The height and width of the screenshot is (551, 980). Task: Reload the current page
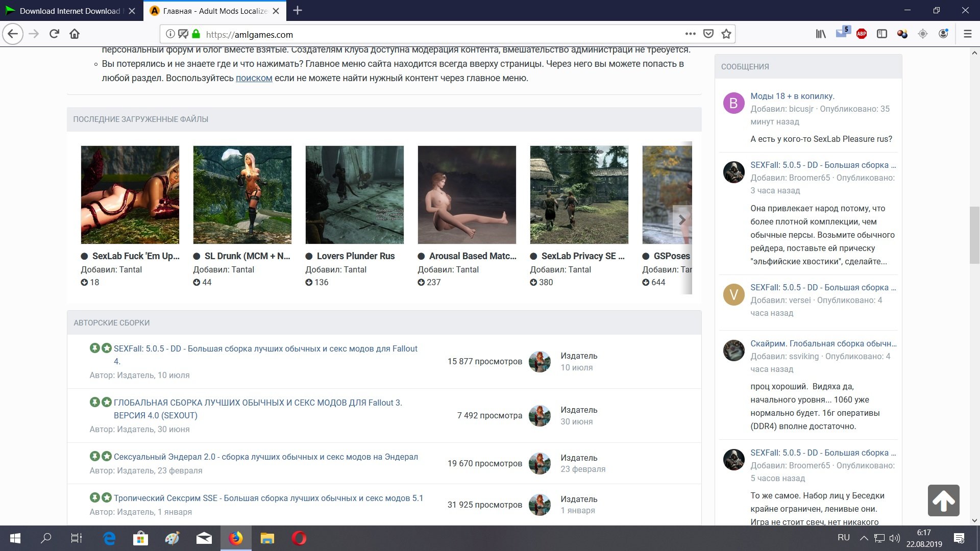pyautogui.click(x=54, y=34)
